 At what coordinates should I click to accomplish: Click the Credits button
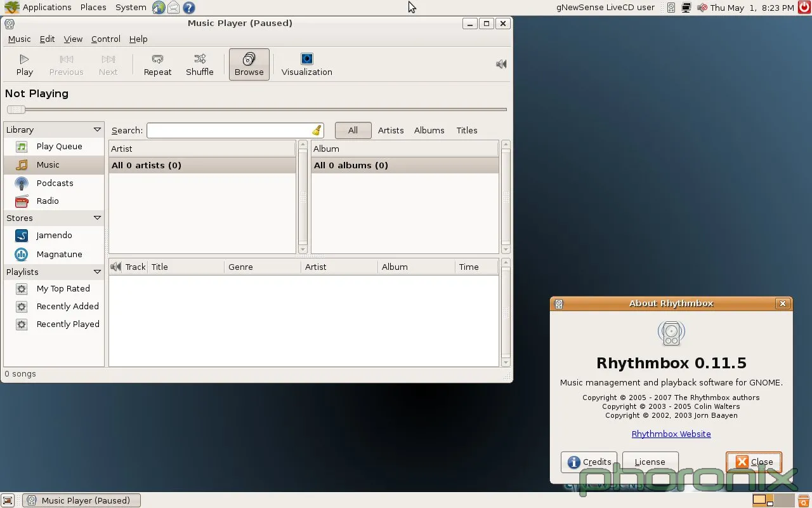(589, 462)
